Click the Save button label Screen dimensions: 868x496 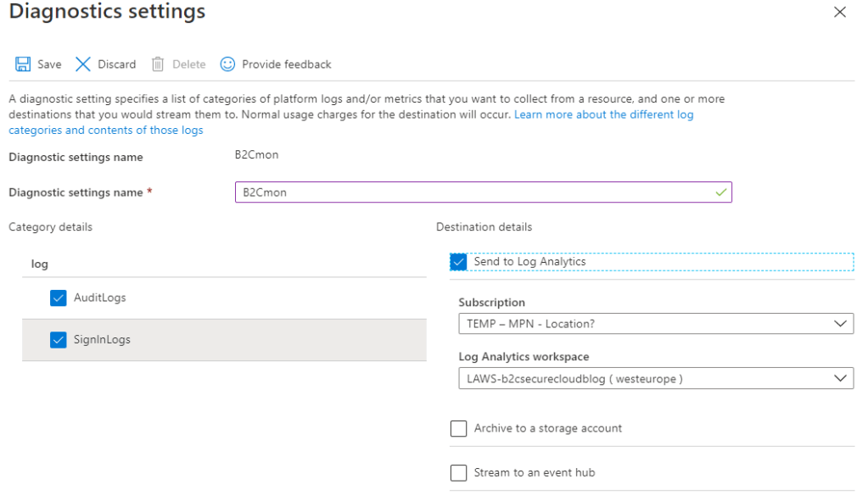click(x=49, y=64)
